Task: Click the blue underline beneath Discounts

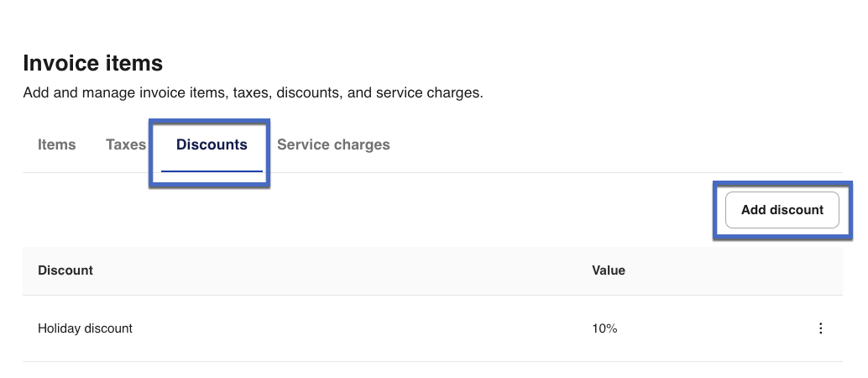Action: (212, 171)
